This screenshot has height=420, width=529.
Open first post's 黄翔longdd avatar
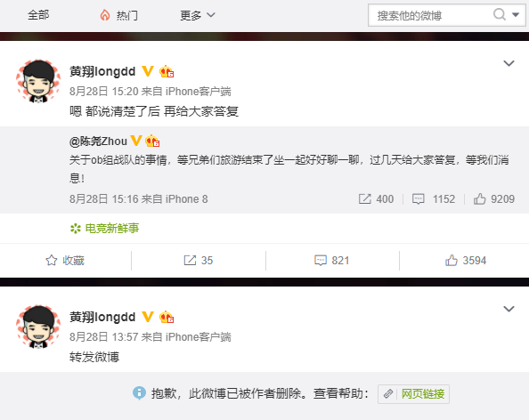coord(38,81)
